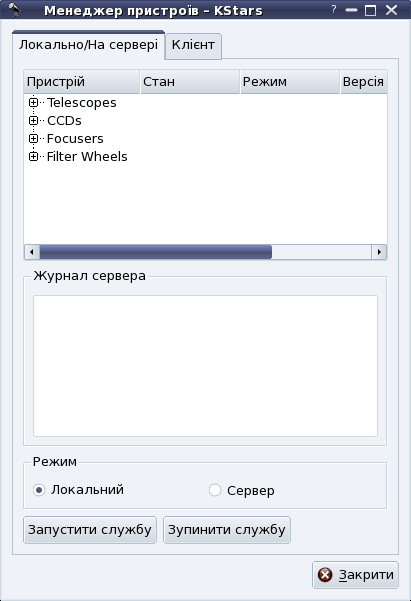Select the Сервер radio button

pyautogui.click(x=215, y=490)
